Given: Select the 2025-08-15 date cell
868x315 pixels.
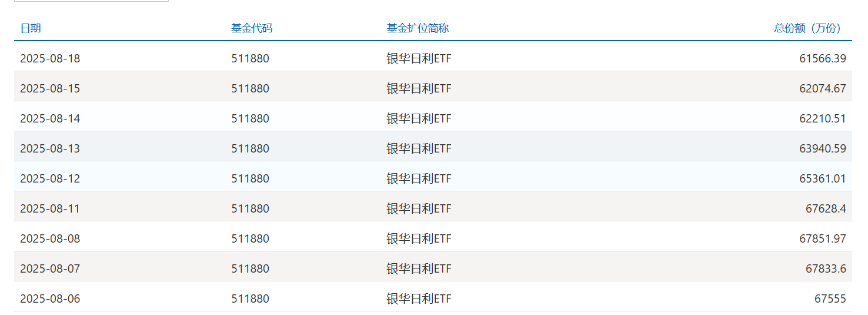Looking at the screenshot, I should [x=50, y=88].
